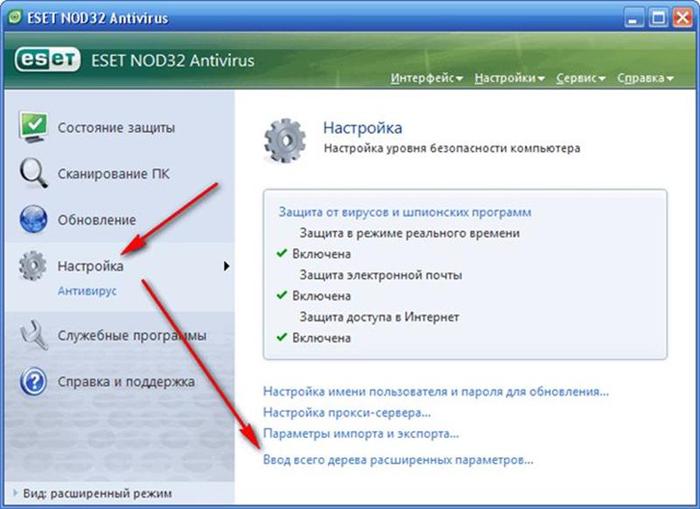700x509 pixels.
Task: Click the Настройка heading in main panel
Action: point(362,128)
